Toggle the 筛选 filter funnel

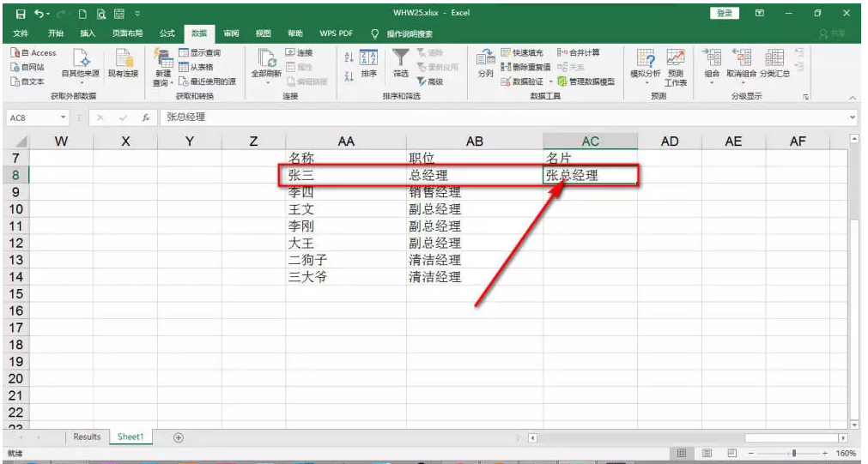pos(401,63)
